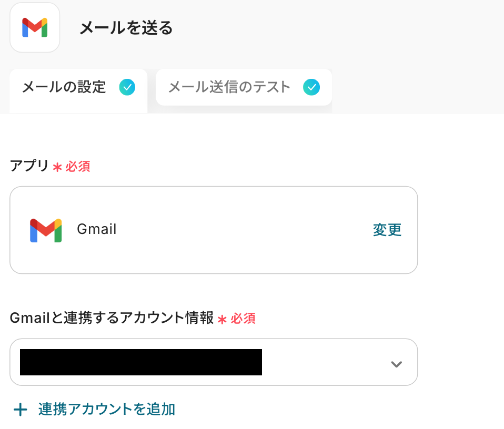Switch to the メールの設定 tab
504x429 pixels.
[64, 87]
